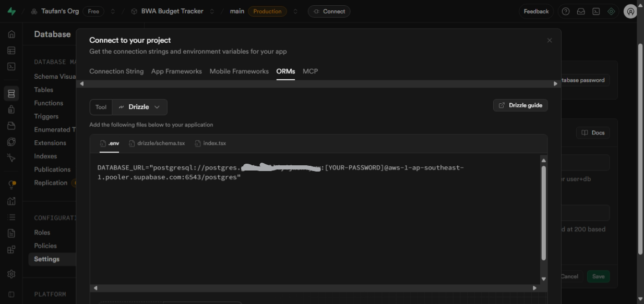This screenshot has height=304, width=644.
Task: Open Project Settings with the gear icon
Action: [11, 274]
